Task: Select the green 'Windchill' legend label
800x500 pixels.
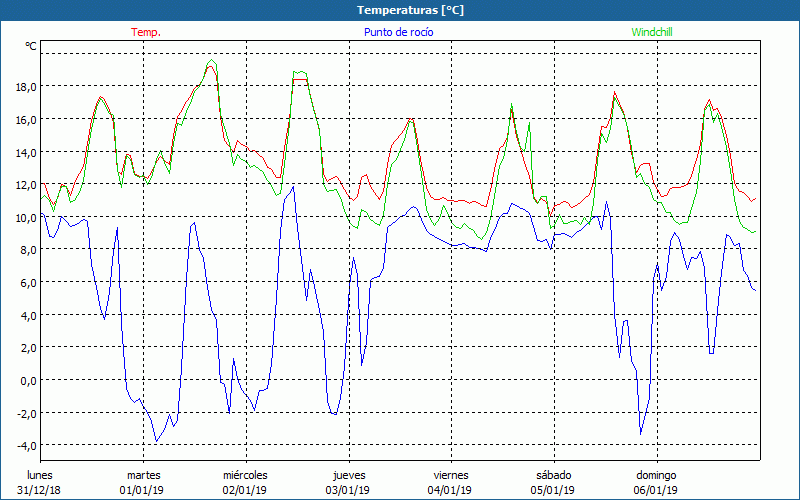Action: pyautogui.click(x=652, y=32)
